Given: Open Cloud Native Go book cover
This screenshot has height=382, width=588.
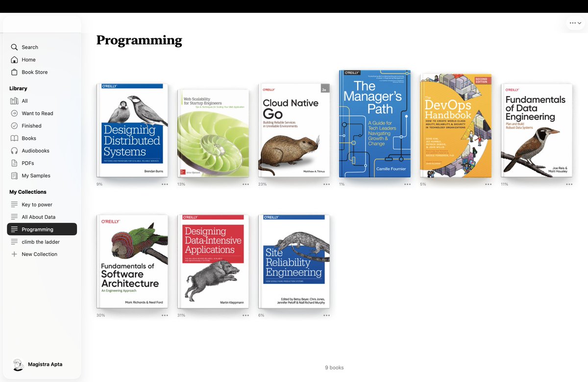Looking at the screenshot, I should tap(294, 130).
